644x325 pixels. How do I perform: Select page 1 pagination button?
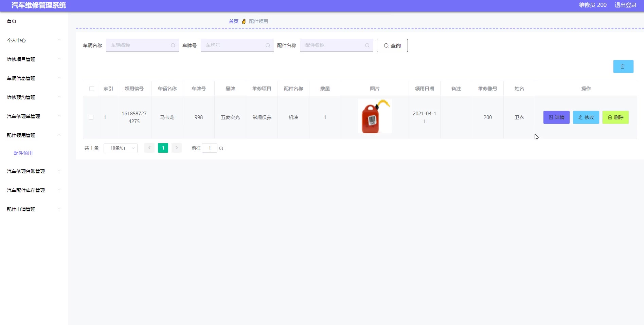163,148
